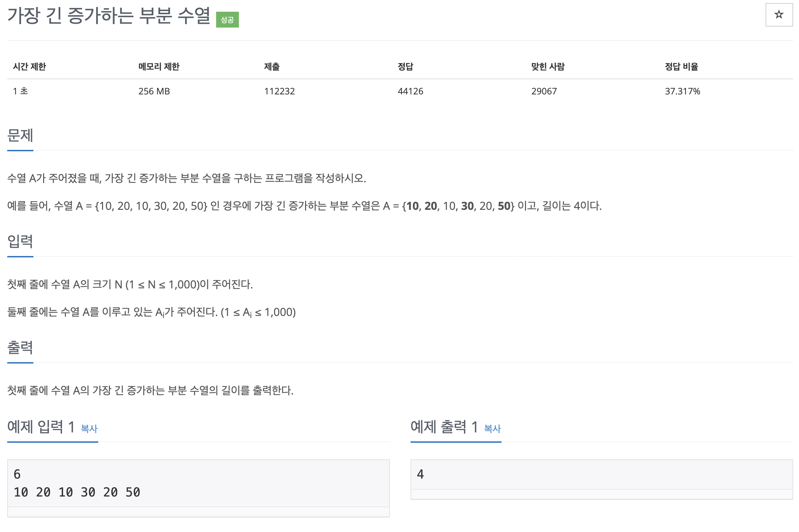This screenshot has height=532, width=799.
Task: Click the star favorite icon
Action: tap(779, 15)
